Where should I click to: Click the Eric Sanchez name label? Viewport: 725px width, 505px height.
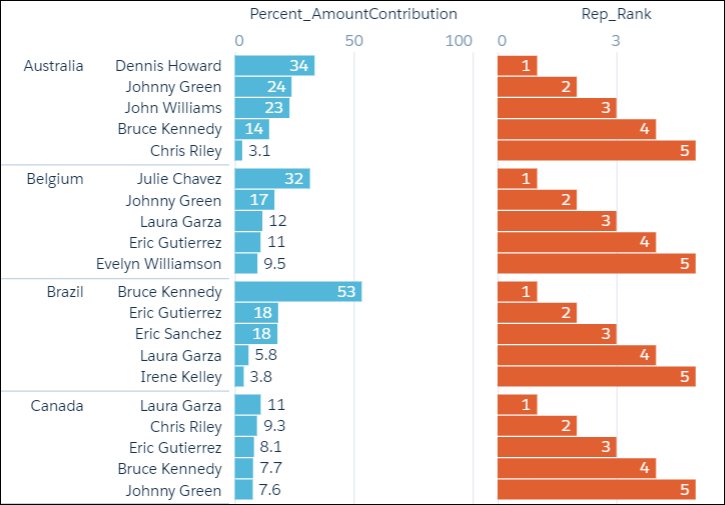tap(178, 334)
